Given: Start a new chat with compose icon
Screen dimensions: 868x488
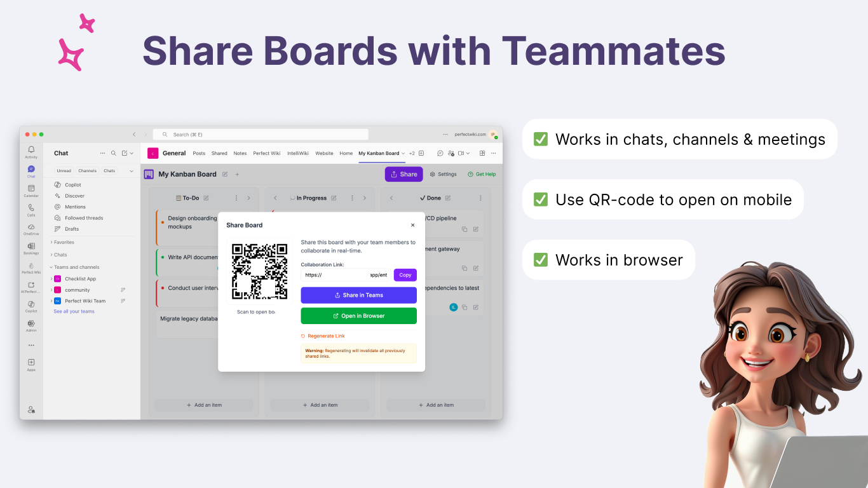Looking at the screenshot, I should tap(125, 153).
